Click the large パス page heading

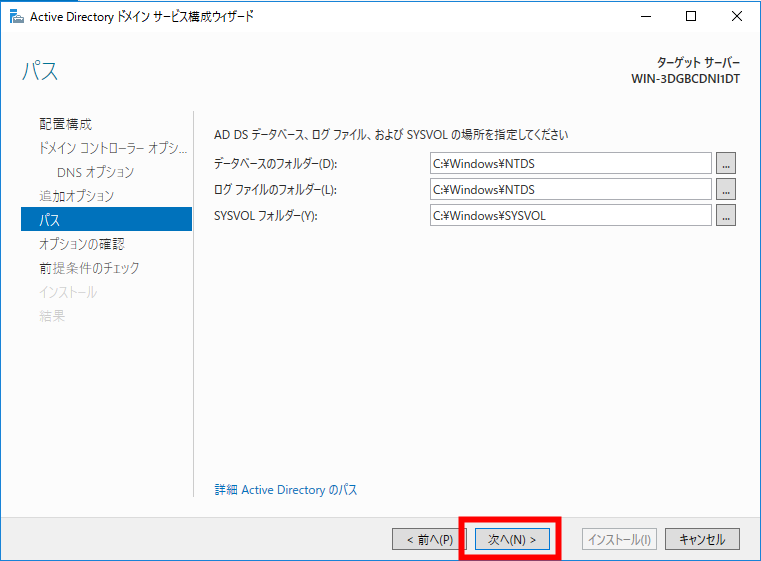(40, 71)
